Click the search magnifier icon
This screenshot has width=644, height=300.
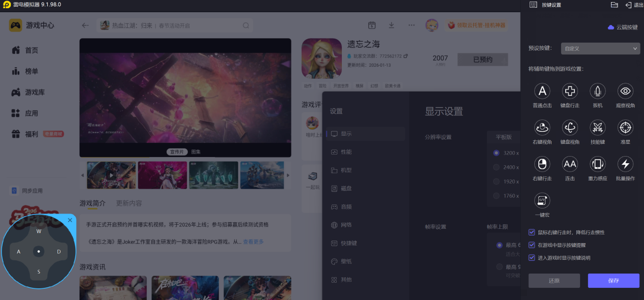(246, 25)
